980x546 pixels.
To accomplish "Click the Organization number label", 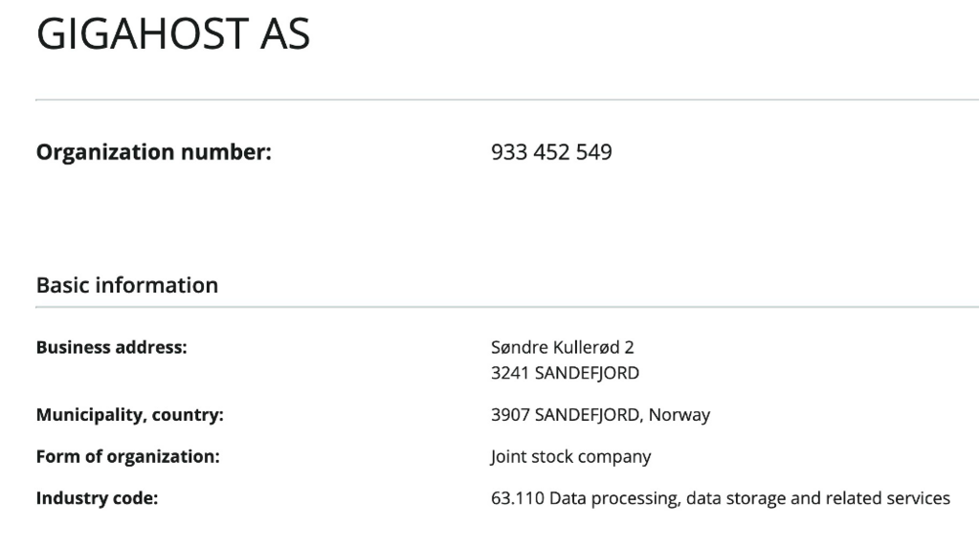I will [x=154, y=152].
